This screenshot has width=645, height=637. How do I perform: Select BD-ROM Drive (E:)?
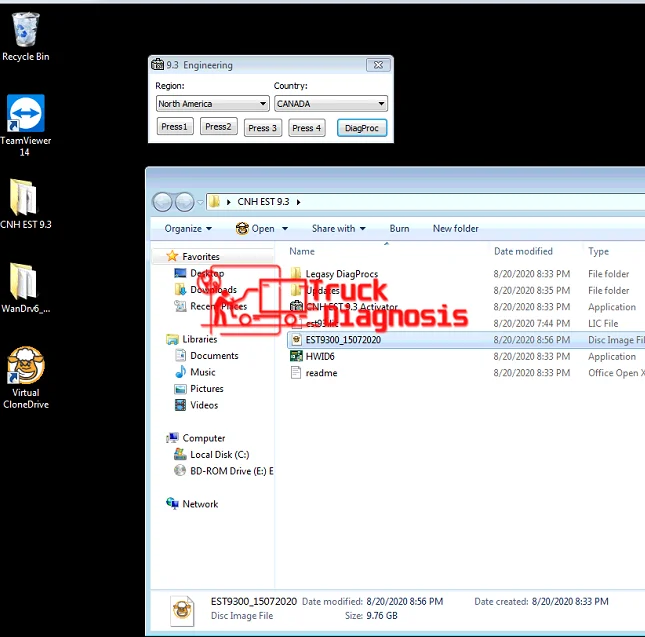click(x=232, y=471)
